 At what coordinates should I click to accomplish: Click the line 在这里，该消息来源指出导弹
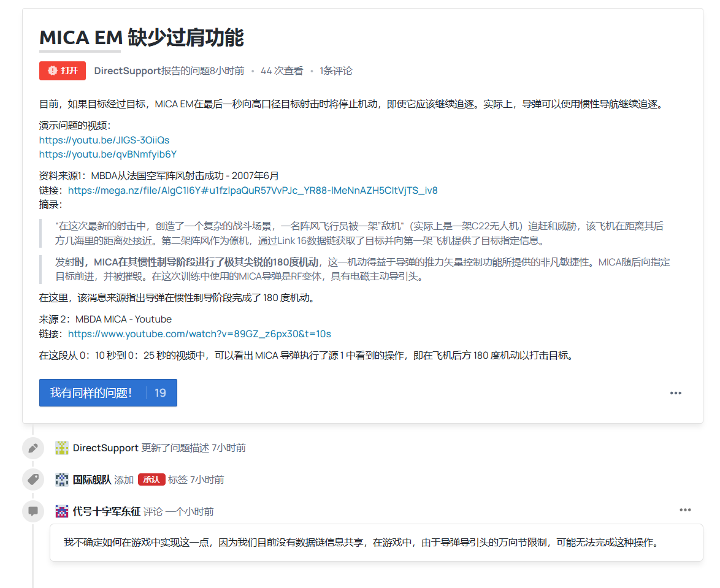(x=178, y=298)
